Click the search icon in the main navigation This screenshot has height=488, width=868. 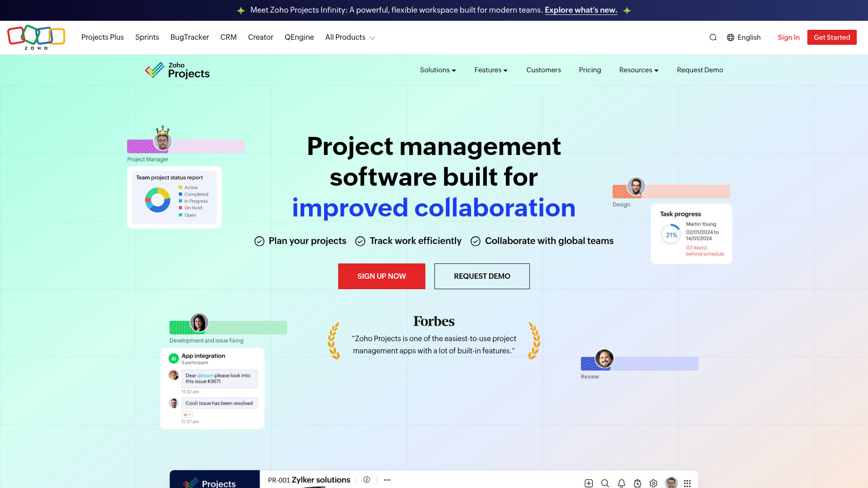click(713, 37)
